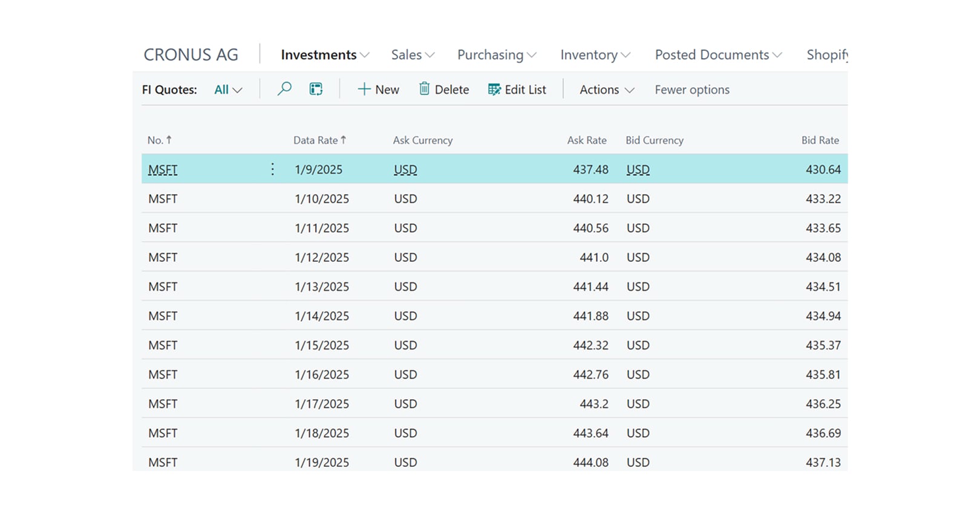The width and height of the screenshot is (980, 508).
Task: Click the Bid Rate 436.69 cell
Action: (823, 434)
